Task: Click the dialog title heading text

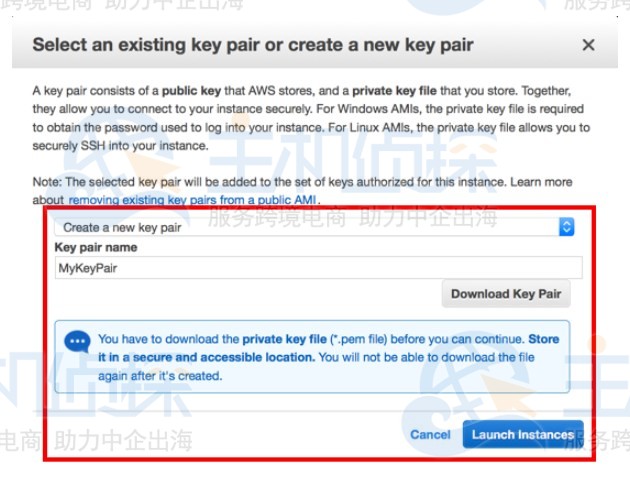Action: (253, 45)
